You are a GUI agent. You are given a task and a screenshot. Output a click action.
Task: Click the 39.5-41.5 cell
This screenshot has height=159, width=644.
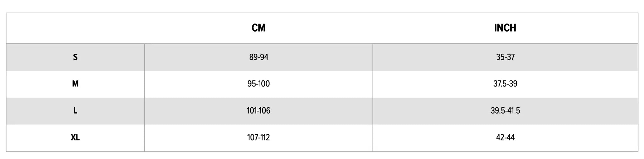pos(505,111)
